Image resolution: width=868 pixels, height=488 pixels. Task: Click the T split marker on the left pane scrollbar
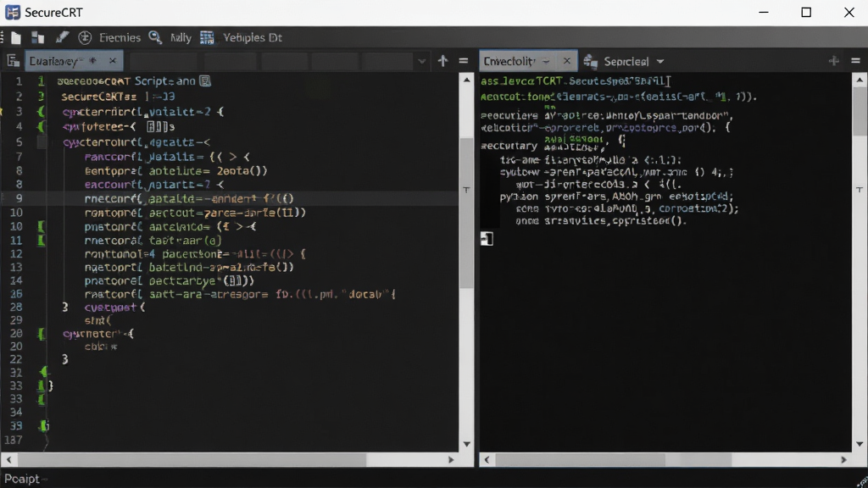point(466,190)
